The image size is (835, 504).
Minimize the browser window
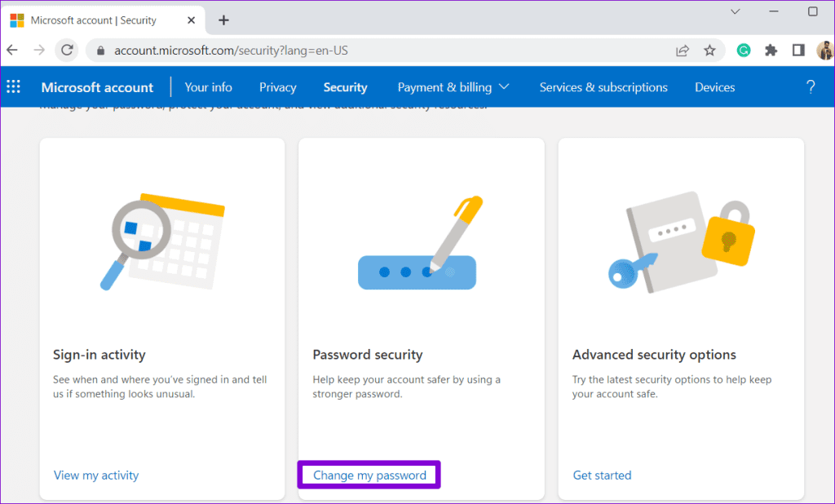(774, 11)
